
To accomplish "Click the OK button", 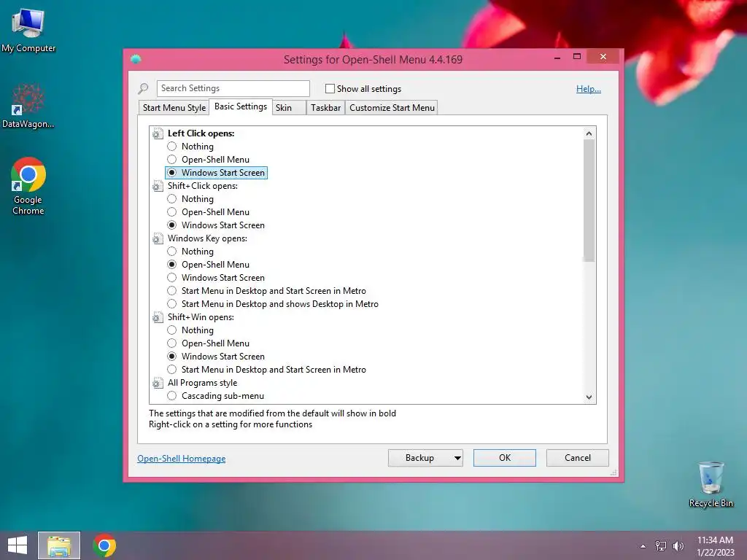I will [505, 458].
